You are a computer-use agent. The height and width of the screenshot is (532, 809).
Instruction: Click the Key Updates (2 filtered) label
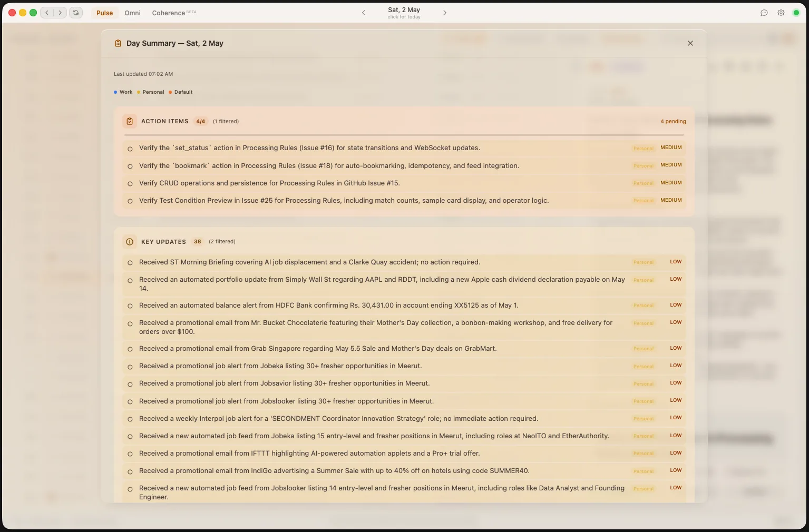(222, 242)
